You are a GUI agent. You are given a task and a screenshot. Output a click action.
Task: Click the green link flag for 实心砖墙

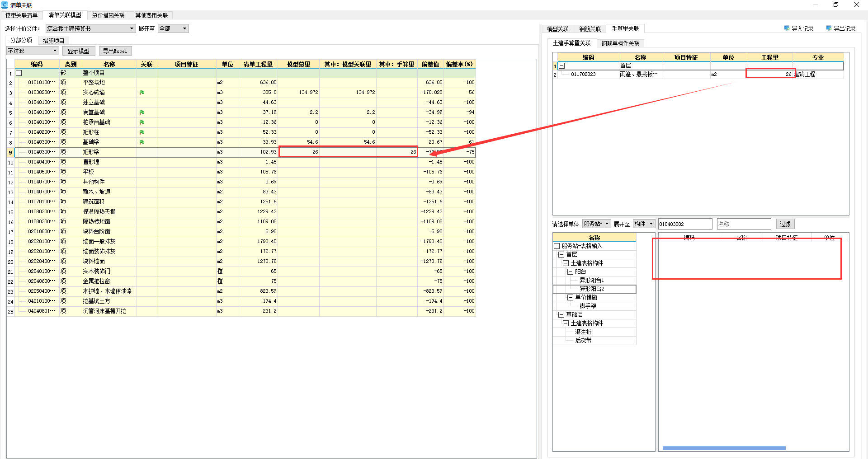[x=142, y=93]
